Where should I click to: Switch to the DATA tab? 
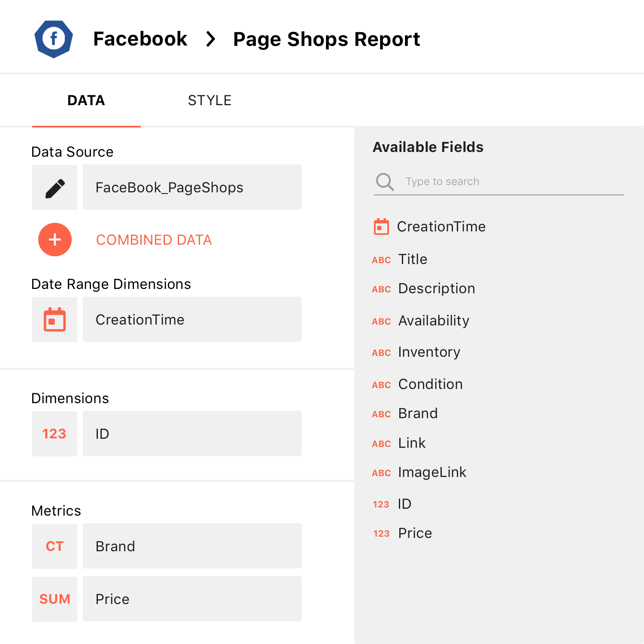point(86,100)
